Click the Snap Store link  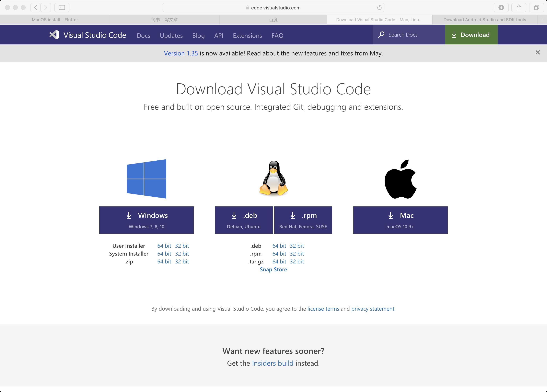click(x=274, y=270)
